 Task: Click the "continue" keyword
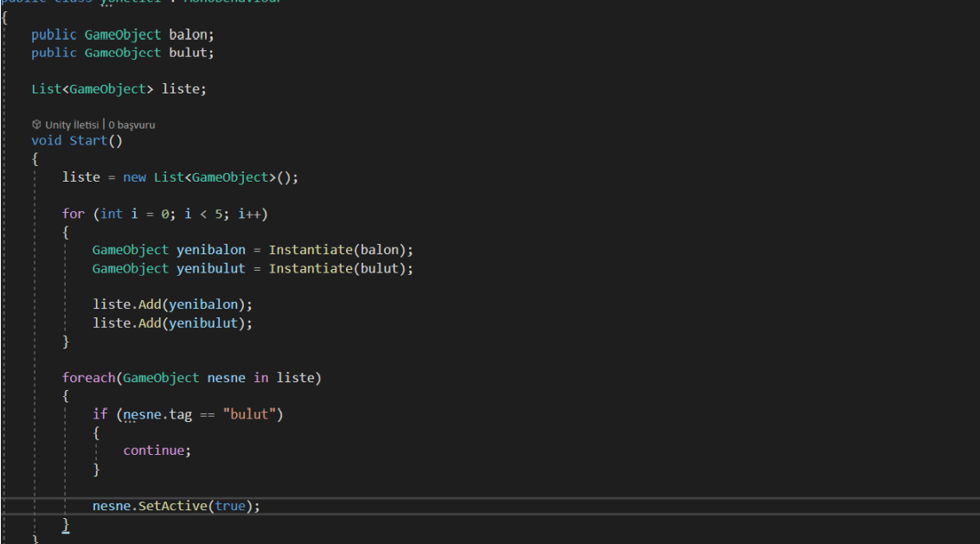tap(154, 451)
